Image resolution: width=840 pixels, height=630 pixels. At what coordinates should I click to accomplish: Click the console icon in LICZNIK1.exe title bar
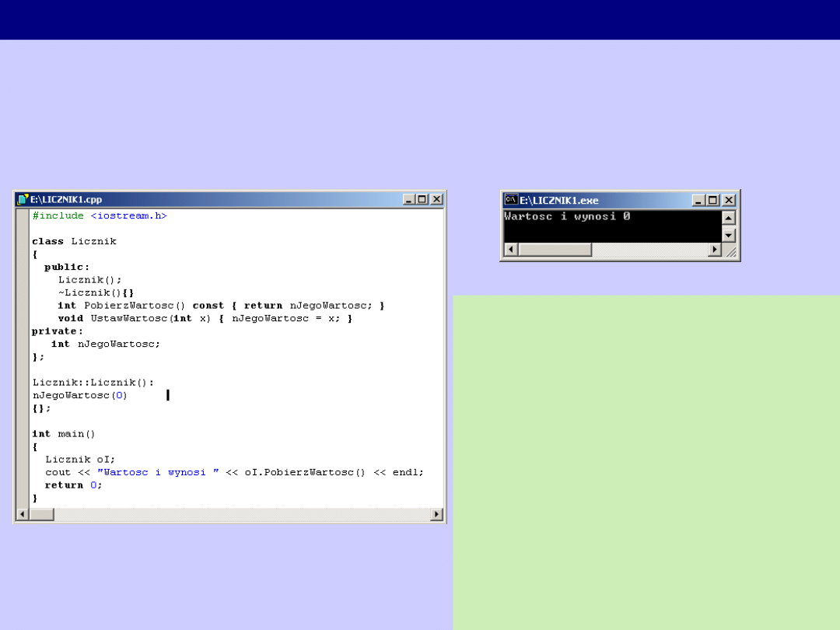point(511,200)
